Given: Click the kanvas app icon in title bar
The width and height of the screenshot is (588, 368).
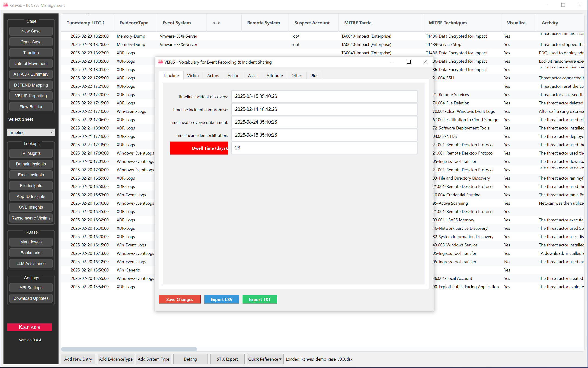Looking at the screenshot, I should [5, 5].
